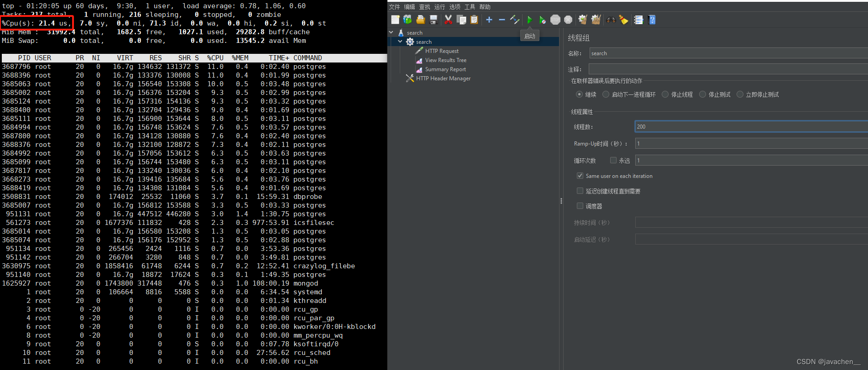Image resolution: width=868 pixels, height=370 pixels.
Task: Click the Ramp-Up时间 input field
Action: click(x=751, y=143)
